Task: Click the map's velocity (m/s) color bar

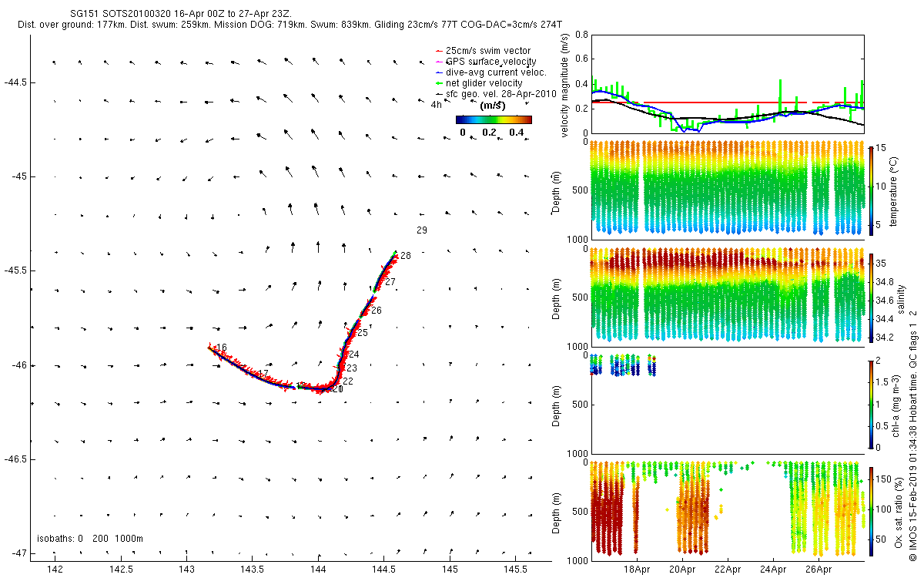Action: 494,119
